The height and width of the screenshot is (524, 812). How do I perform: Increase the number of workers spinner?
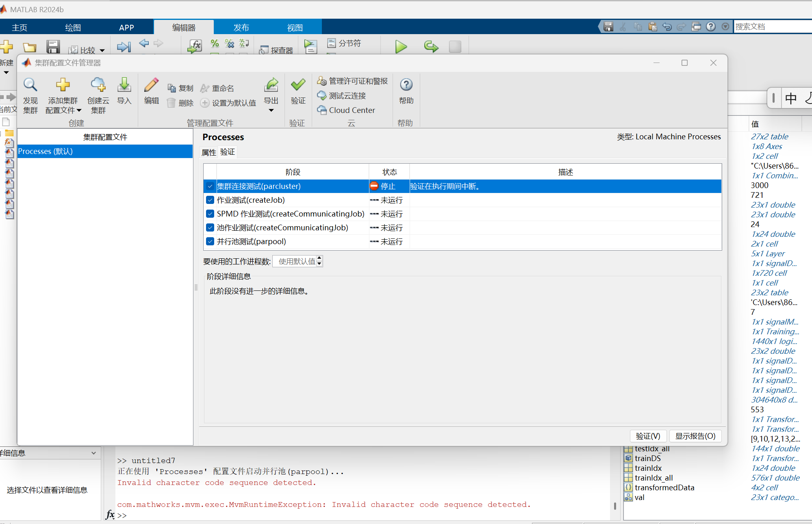(319, 258)
